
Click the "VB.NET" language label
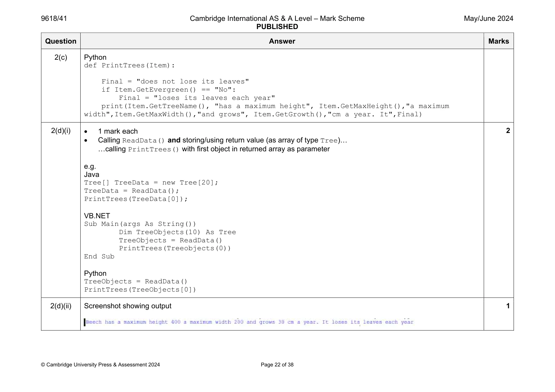pos(97,216)
